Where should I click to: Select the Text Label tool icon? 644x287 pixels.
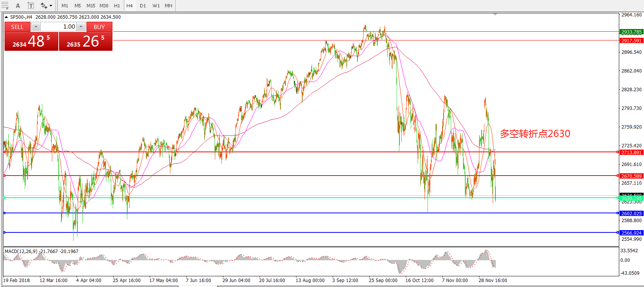(31, 6)
